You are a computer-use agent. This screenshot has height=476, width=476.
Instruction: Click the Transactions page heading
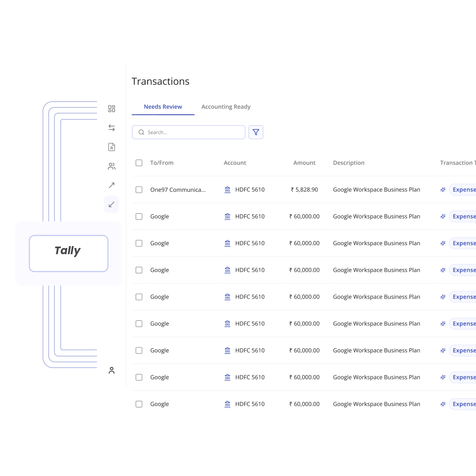[x=160, y=81]
